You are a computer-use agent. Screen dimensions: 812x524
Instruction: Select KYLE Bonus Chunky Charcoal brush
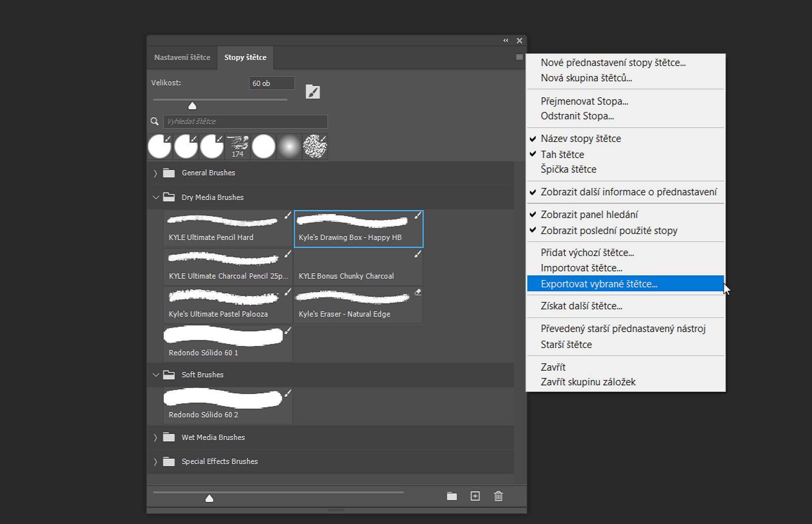(358, 267)
